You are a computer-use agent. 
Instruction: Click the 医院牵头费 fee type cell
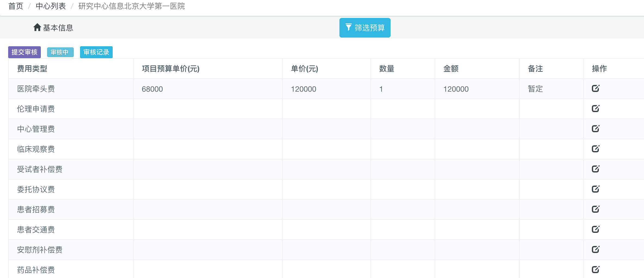point(71,89)
